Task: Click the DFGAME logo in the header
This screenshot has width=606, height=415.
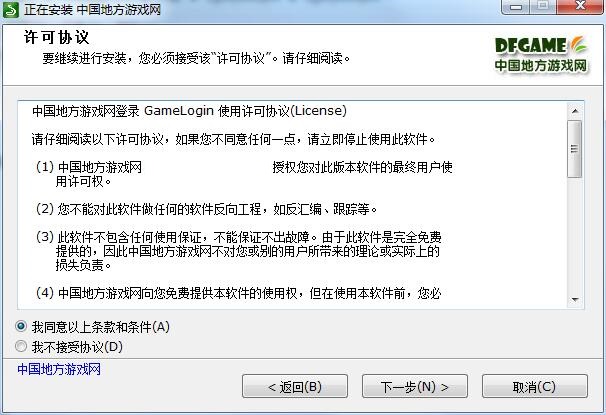Action: (541, 54)
